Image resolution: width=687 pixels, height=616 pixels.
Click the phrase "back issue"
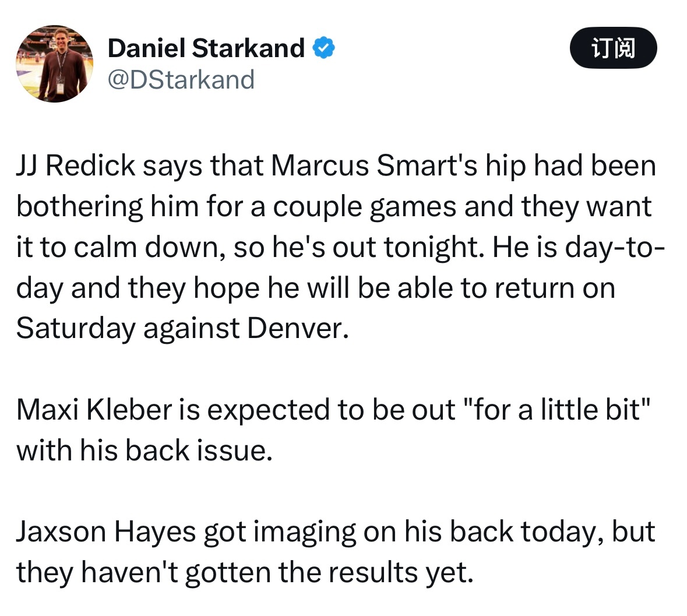tap(196, 450)
